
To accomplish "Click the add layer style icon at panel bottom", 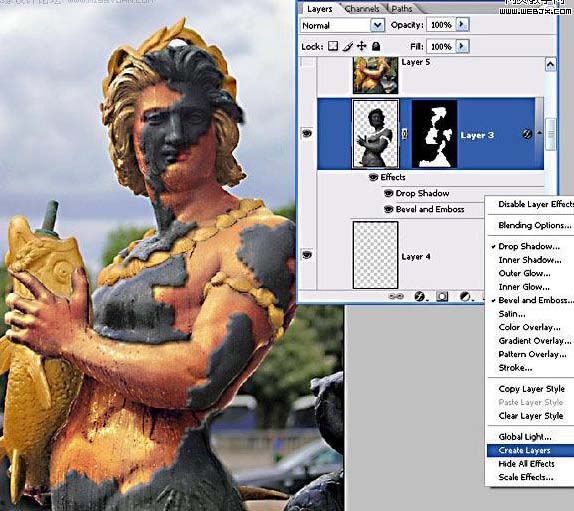I will tap(420, 296).
